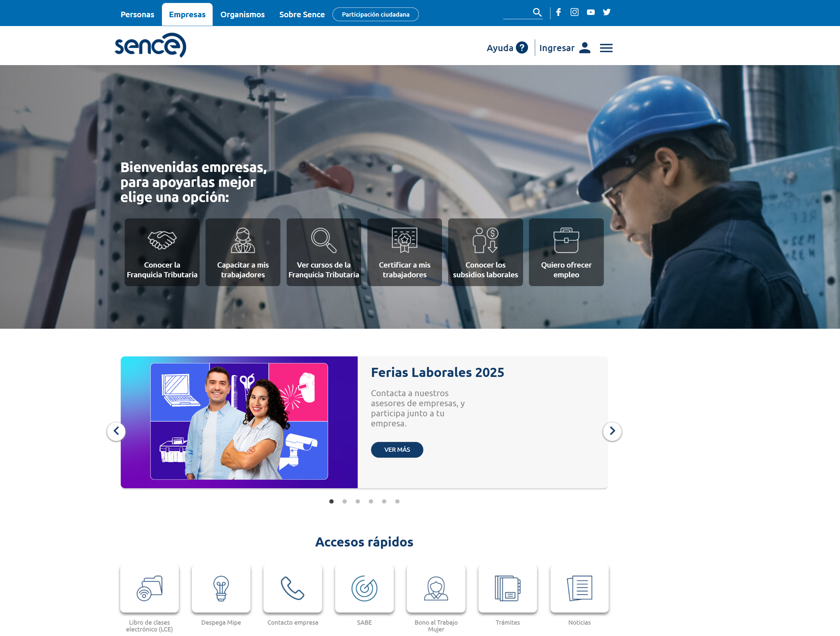Click the Participación ciudadana button
Image resolution: width=840 pixels, height=636 pixels.
point(375,14)
